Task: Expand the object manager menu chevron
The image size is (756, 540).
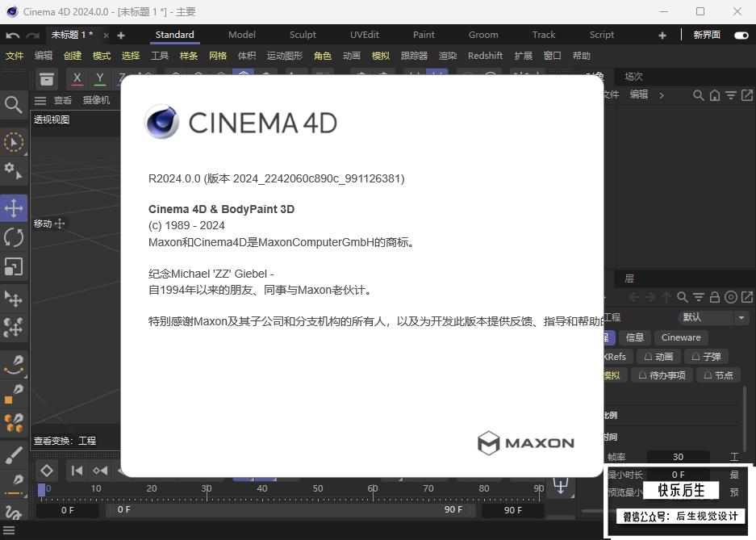Action: pos(662,95)
